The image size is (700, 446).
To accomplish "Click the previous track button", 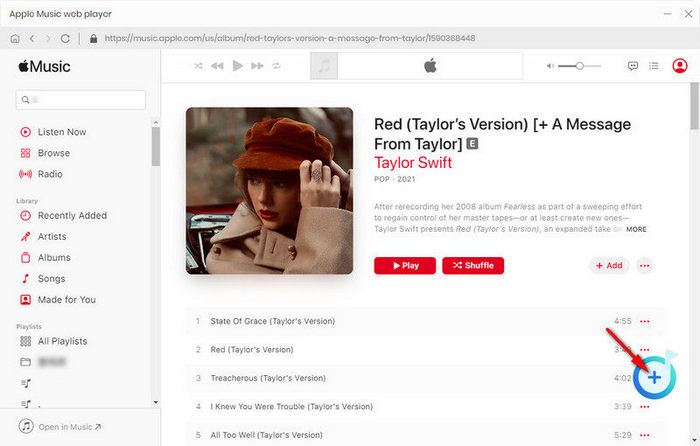I will [217, 66].
